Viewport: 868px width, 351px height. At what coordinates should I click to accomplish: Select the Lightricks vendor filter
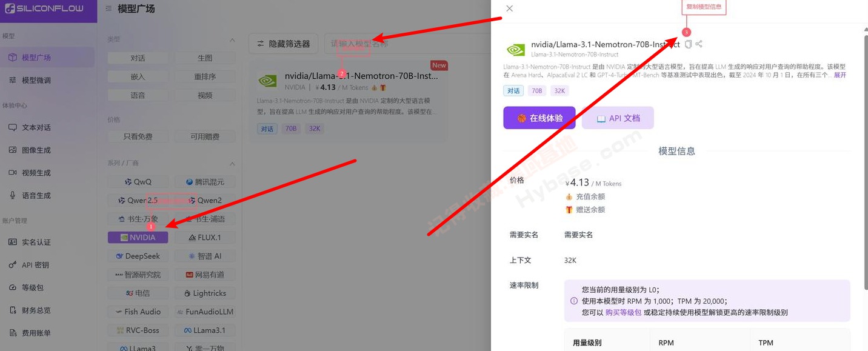205,293
